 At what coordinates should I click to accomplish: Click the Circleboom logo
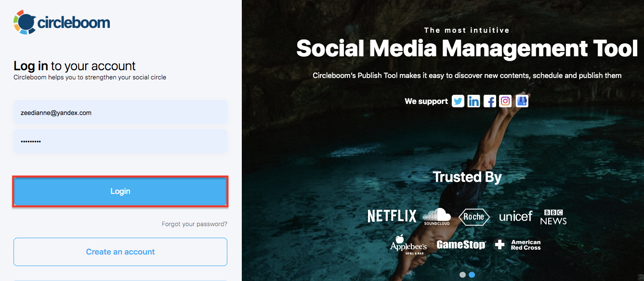[x=62, y=22]
